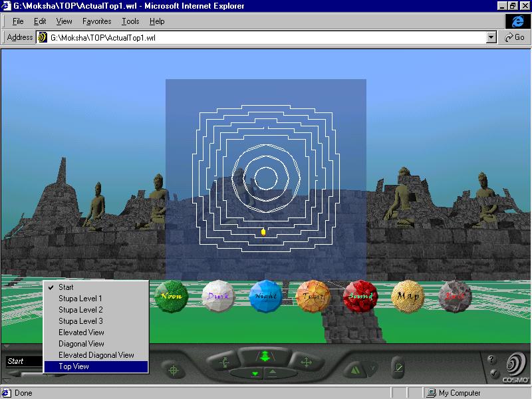Viewport: 532px width, 399px height.
Task: Click the address field with ActualTop1.wrl path
Action: pos(266,38)
